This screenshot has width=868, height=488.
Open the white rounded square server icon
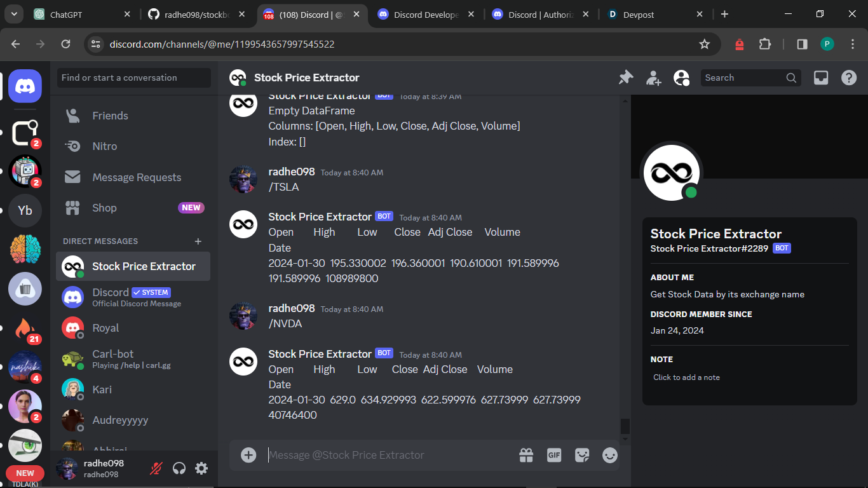[x=25, y=132]
